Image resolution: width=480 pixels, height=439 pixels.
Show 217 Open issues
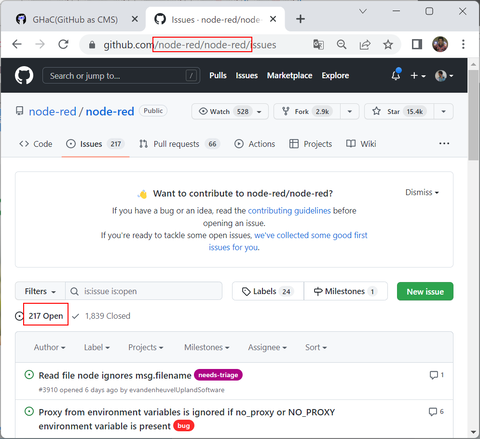[x=46, y=316]
